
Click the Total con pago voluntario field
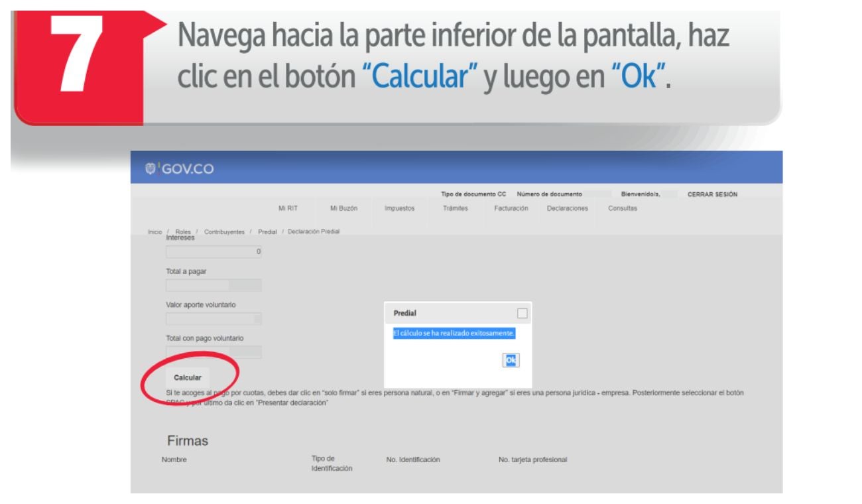point(214,352)
